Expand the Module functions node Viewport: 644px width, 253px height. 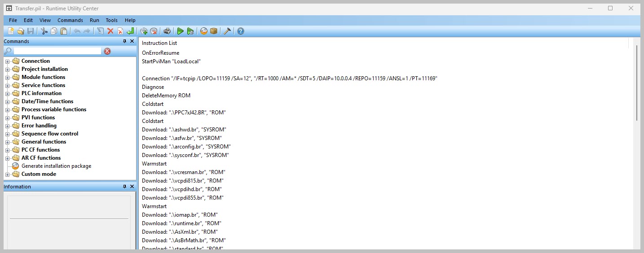pos(7,78)
